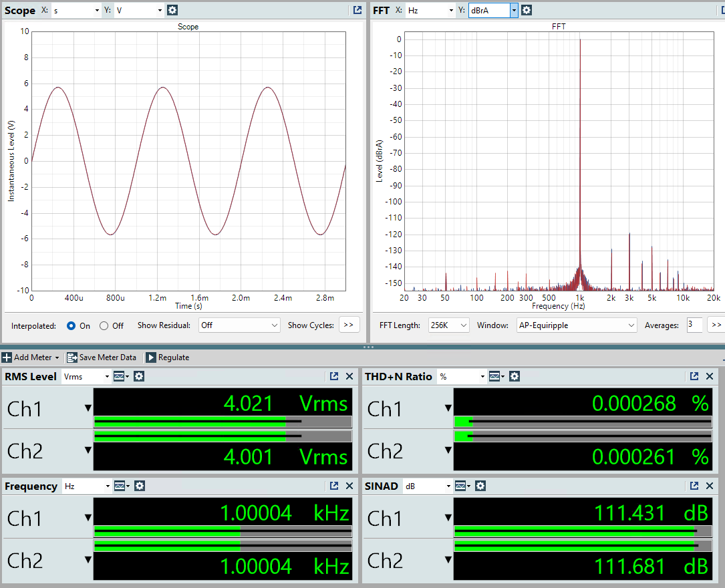Image resolution: width=725 pixels, height=588 pixels.
Task: Click the panel splitter grip dots
Action: pyautogui.click(x=368, y=347)
